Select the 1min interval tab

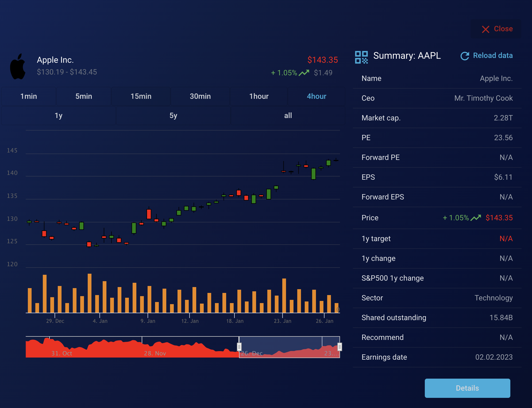(29, 96)
